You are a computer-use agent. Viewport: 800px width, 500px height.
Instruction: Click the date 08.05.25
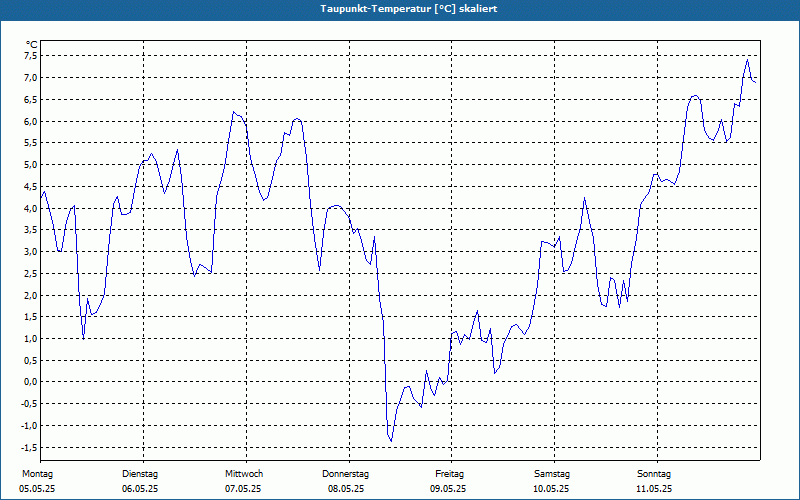[346, 489]
